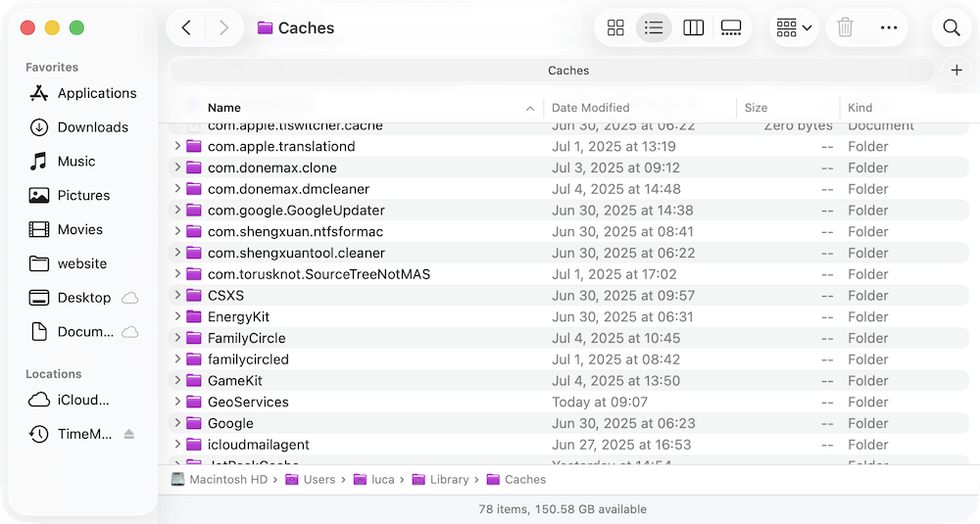Image resolution: width=980 pixels, height=524 pixels.
Task: Select the familycircled folder row
Action: (568, 359)
